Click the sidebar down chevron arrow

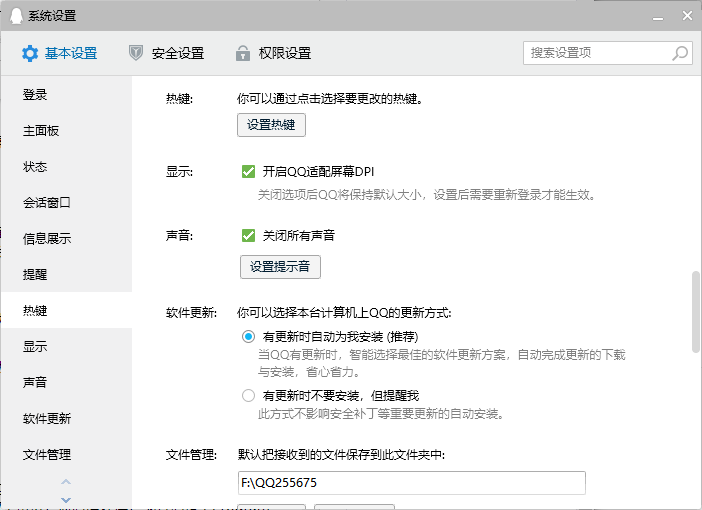click(x=66, y=500)
